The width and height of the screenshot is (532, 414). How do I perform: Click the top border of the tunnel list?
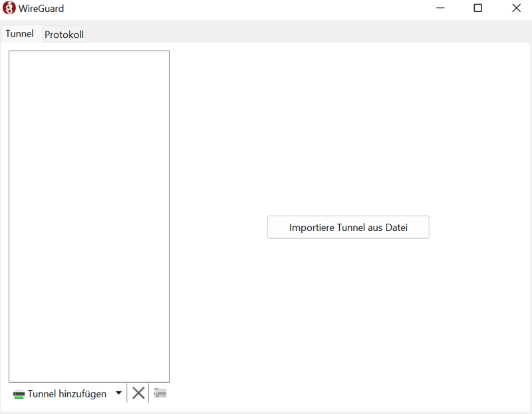pos(88,51)
